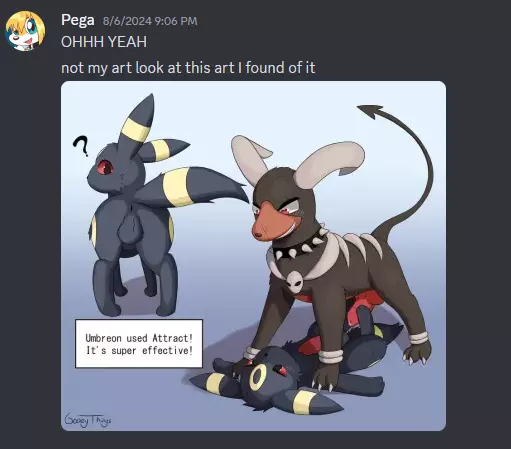Viewport: 511px width, 449px height.
Task: Click the artist signature in image corner
Action: pyautogui.click(x=88, y=420)
